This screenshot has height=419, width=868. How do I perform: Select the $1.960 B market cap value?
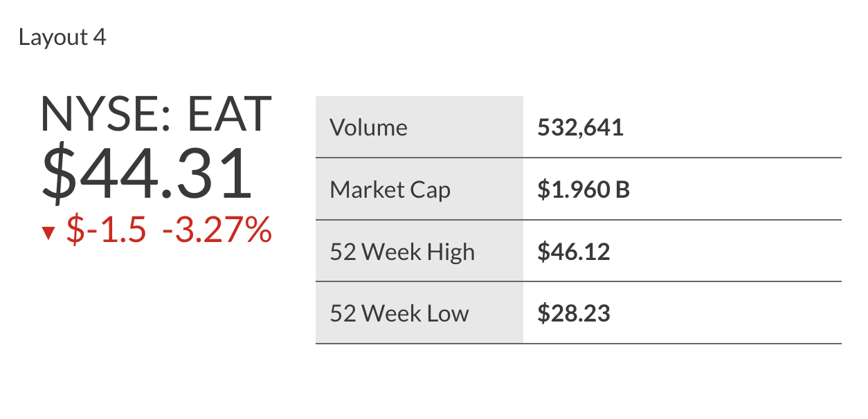click(583, 189)
